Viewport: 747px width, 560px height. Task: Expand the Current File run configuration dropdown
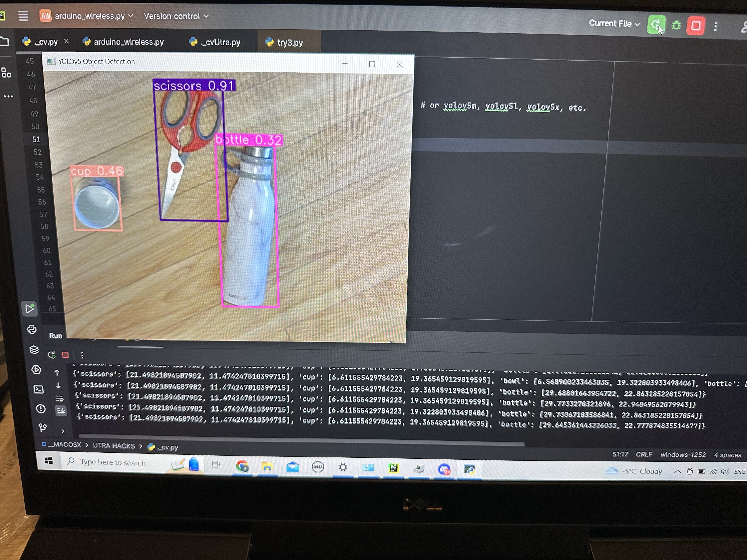point(614,24)
